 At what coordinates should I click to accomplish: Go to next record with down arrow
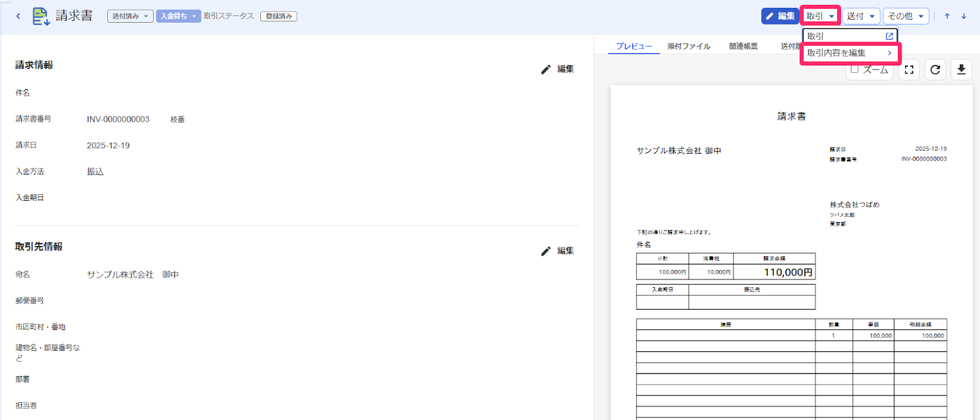(963, 17)
